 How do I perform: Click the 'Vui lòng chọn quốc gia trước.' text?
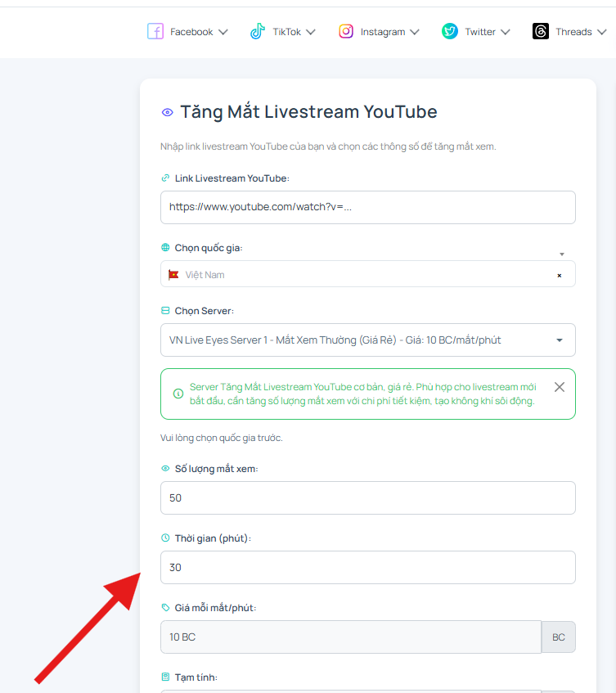(222, 438)
